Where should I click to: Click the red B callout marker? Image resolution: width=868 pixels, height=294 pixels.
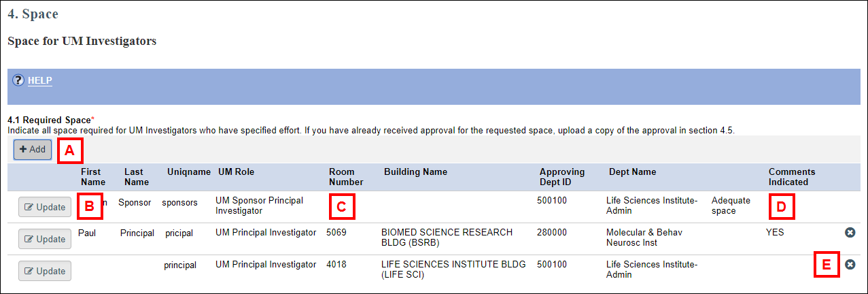[x=90, y=206]
